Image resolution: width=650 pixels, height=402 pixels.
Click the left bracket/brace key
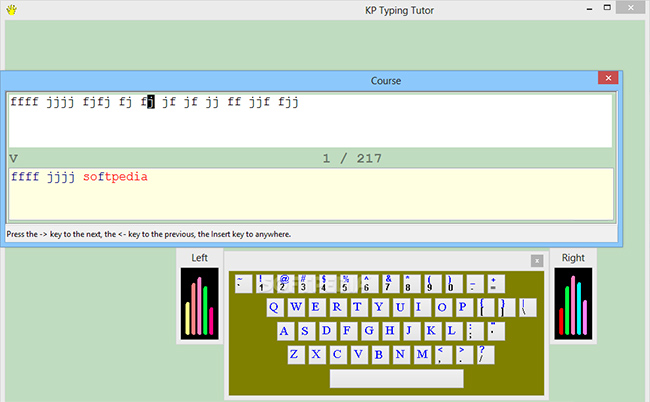(485, 308)
